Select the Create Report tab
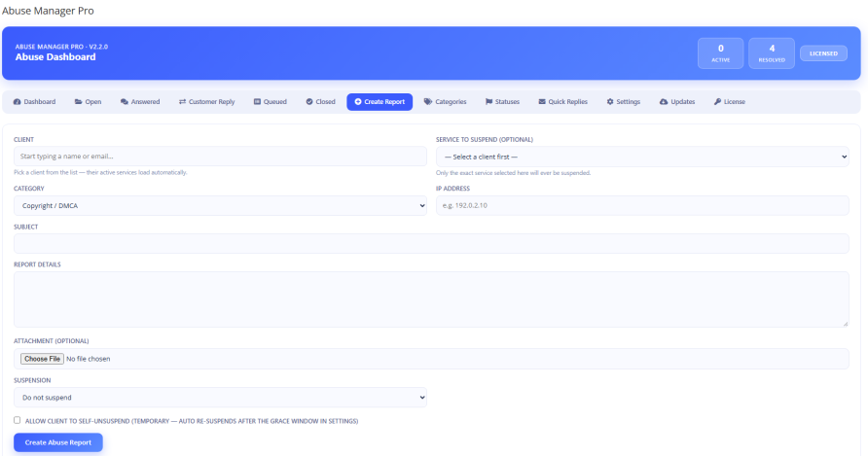Image resolution: width=868 pixels, height=456 pixels. (x=380, y=102)
